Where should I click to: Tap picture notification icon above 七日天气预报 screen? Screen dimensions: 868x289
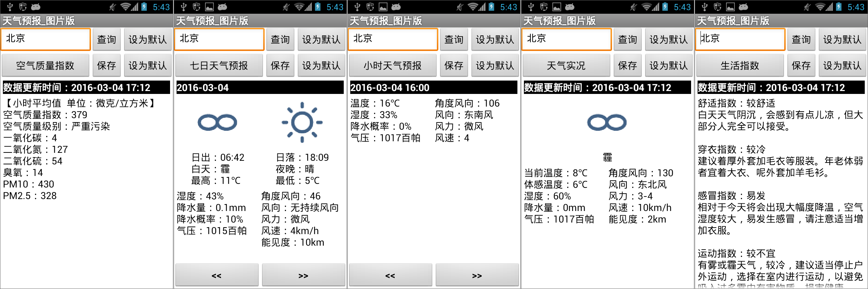pos(209,7)
